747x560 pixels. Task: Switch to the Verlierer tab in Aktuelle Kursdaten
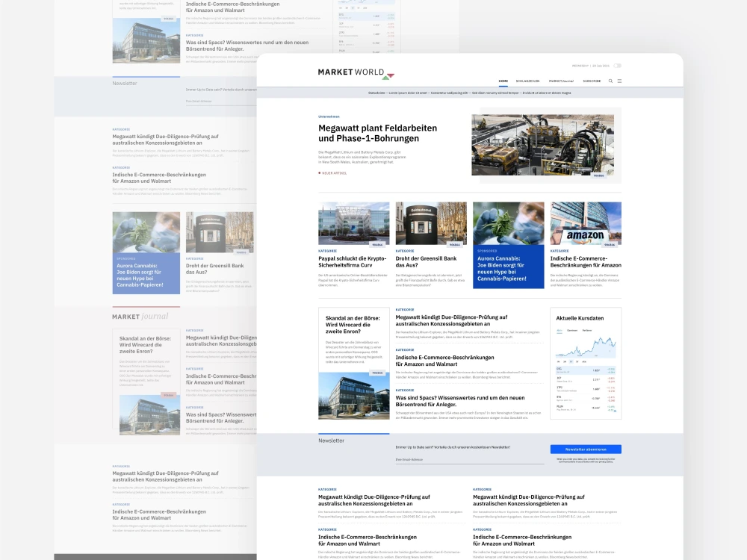point(587,330)
